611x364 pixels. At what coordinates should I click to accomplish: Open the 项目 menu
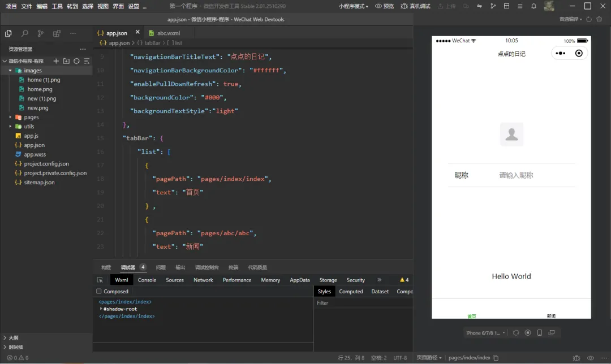coord(11,6)
